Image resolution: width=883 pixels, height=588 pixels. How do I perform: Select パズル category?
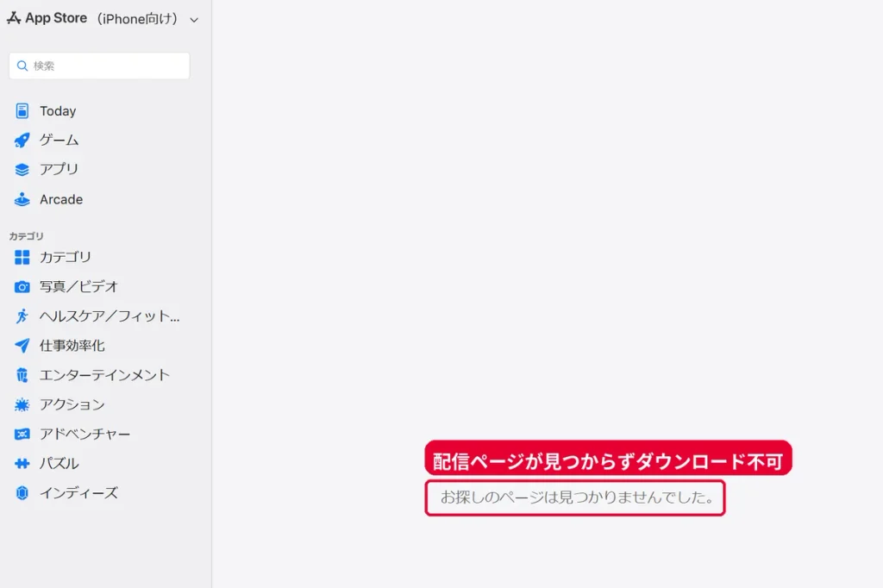pos(59,463)
